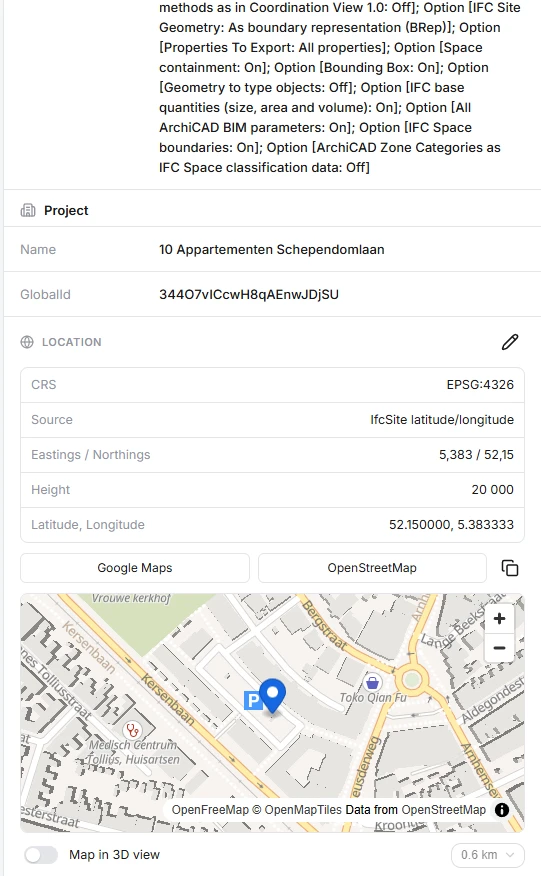Select Eastings / Northings value 5,383 / 52,15
Viewport: 541px width, 876px height.
point(476,455)
